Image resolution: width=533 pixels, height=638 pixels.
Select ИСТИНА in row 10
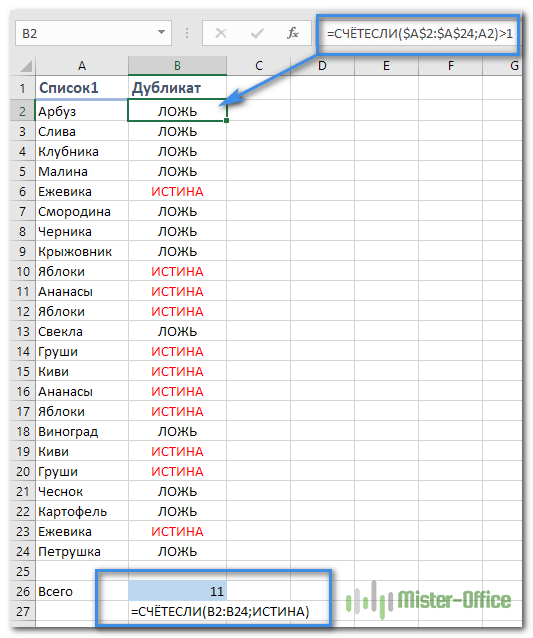(x=177, y=271)
